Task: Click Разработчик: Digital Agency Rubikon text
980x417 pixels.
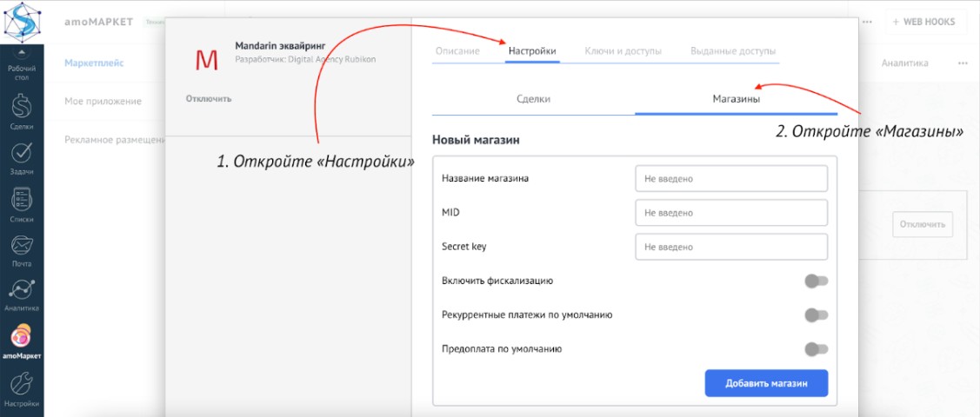Action: click(305, 61)
